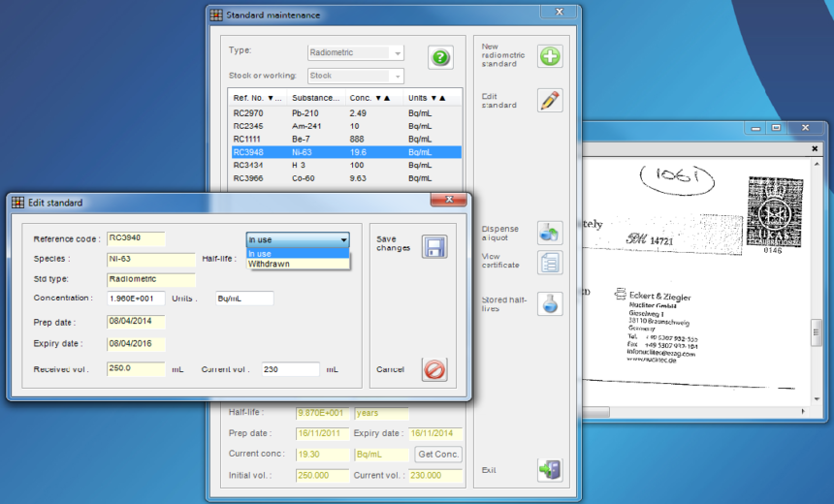Click the Exit door icon
Screen dimensions: 834x504
[x=550, y=470]
